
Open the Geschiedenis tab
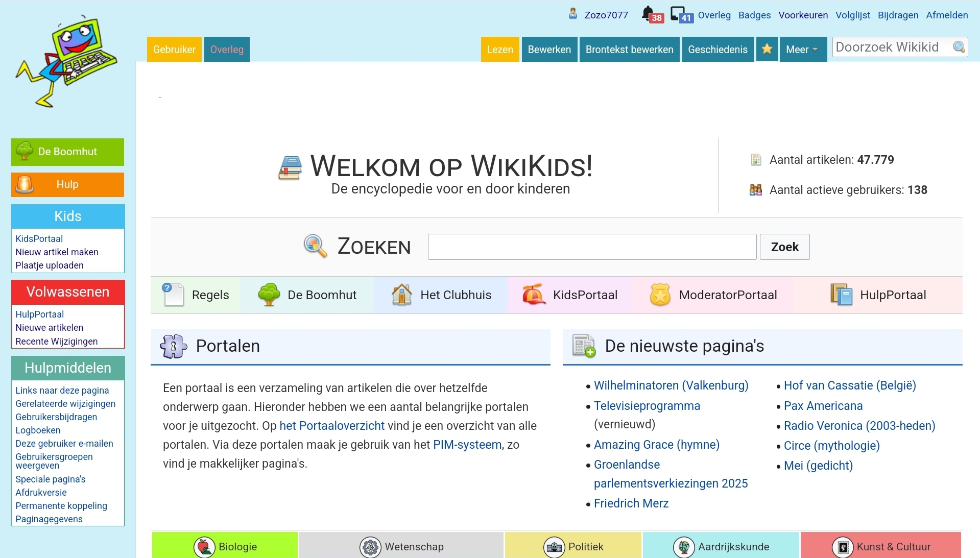click(718, 49)
